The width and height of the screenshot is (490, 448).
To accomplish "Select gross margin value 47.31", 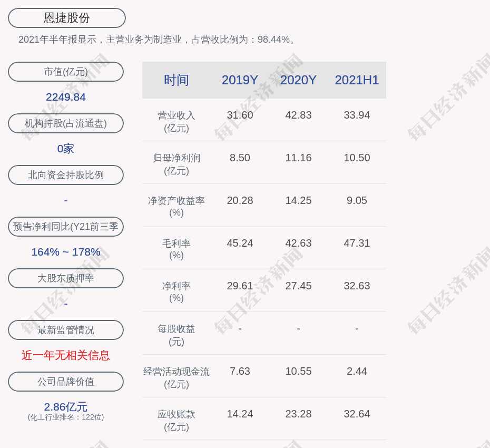I will click(357, 243).
